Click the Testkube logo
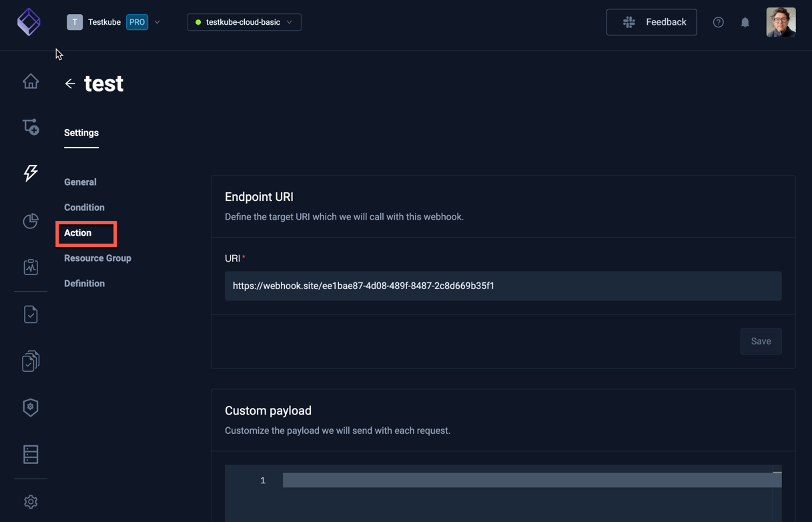This screenshot has width=812, height=522. coord(29,22)
